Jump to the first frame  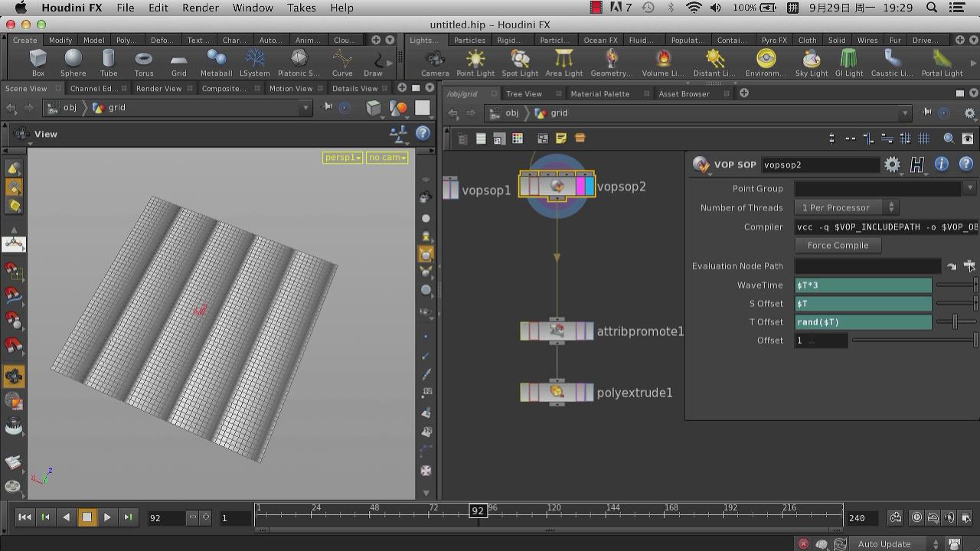[24, 517]
